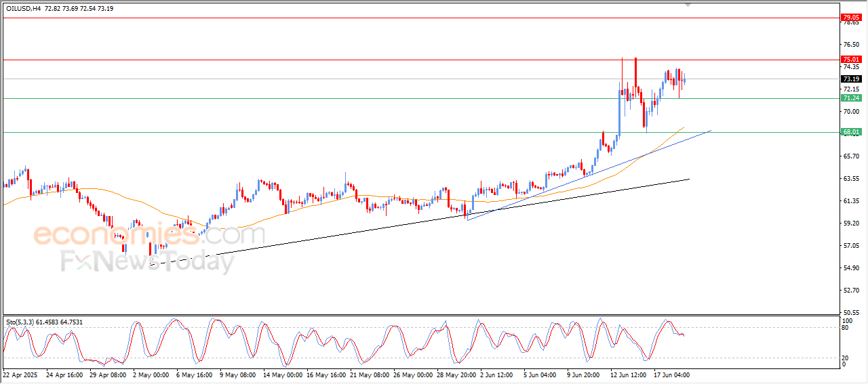The width and height of the screenshot is (868, 384).
Task: Click the 80 stochastic scale label
Action: (846, 328)
